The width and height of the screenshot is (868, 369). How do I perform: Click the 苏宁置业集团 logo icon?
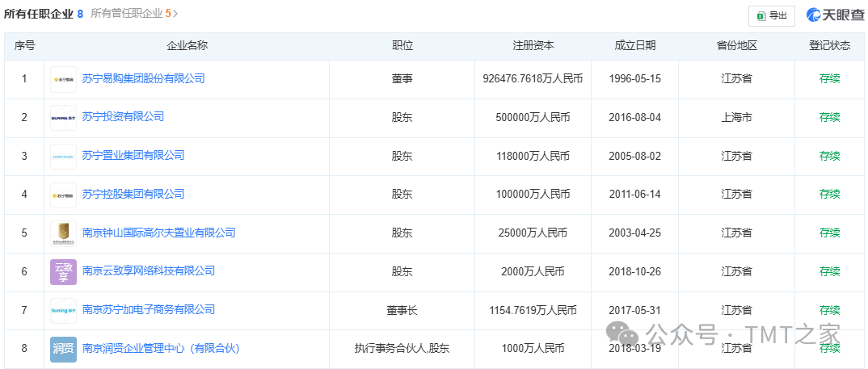tap(63, 156)
